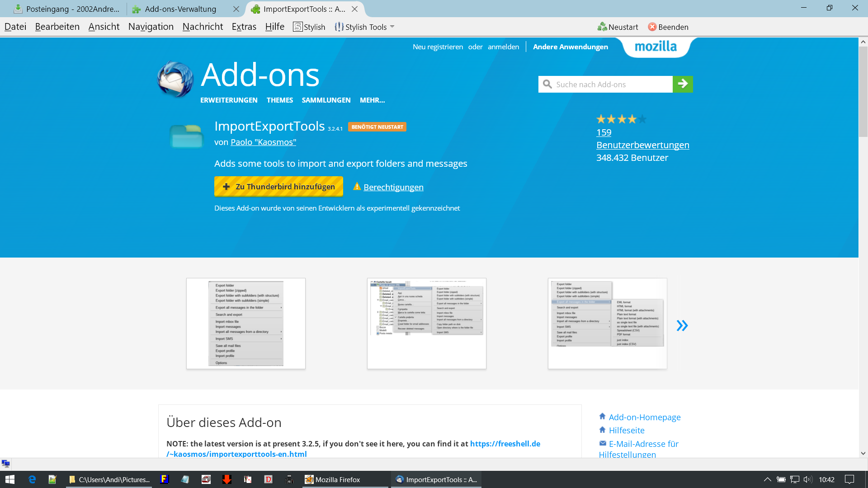Open the Extras menu

click(x=244, y=27)
